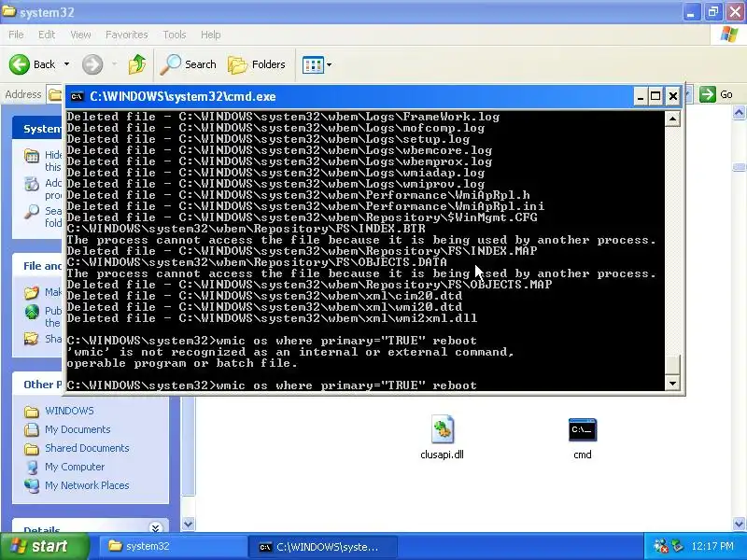
Task: Close the cmd.exe window
Action: point(672,97)
